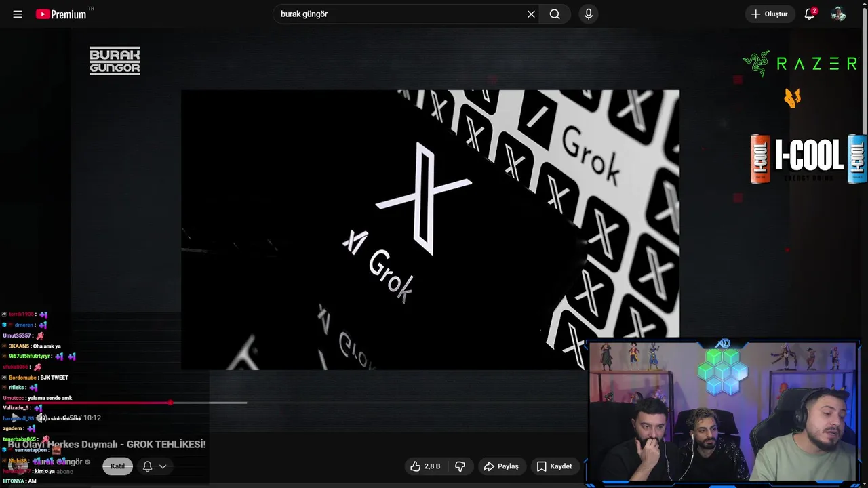Image resolution: width=868 pixels, height=488 pixels.
Task: Click the Katıl join button
Action: [117, 466]
